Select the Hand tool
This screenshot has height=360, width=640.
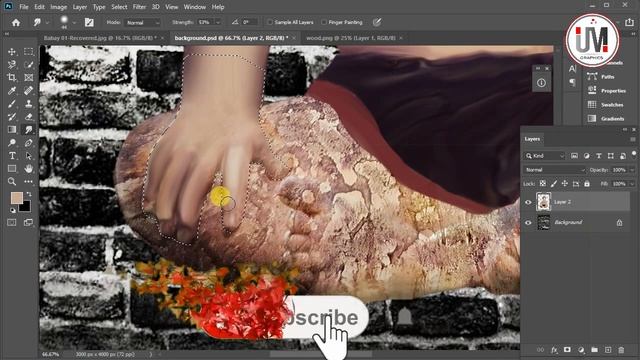pos(29,169)
